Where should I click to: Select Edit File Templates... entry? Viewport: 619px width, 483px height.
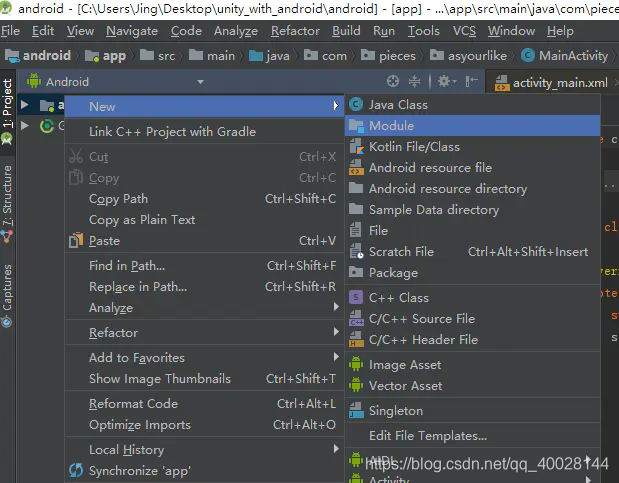point(473,435)
